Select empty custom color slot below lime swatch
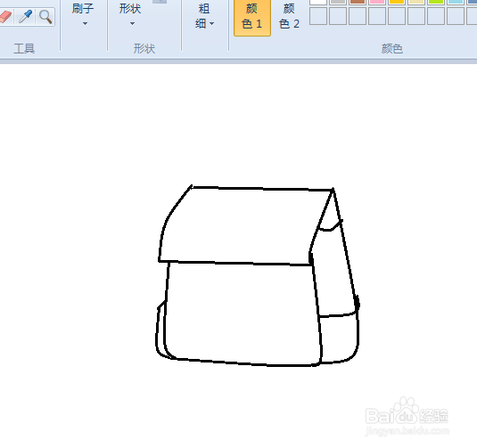Screen dimensions: 477x448 pyautogui.click(x=436, y=16)
